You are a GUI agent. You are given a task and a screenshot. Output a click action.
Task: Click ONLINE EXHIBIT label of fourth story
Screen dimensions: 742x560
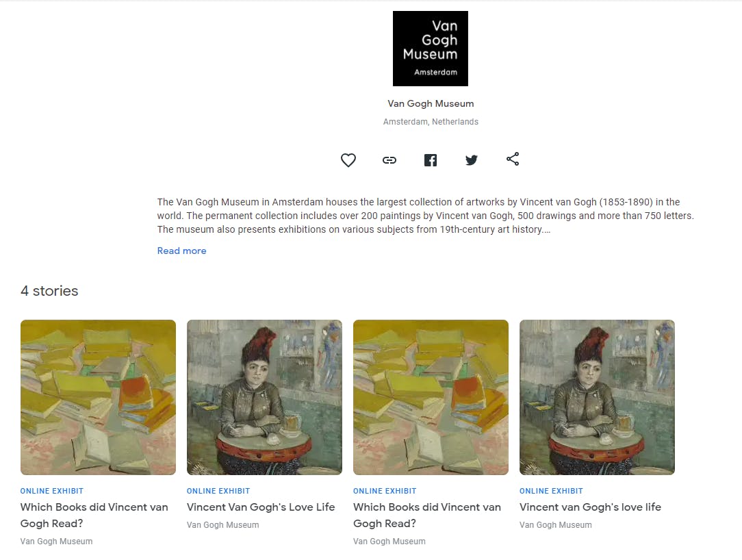tap(551, 491)
